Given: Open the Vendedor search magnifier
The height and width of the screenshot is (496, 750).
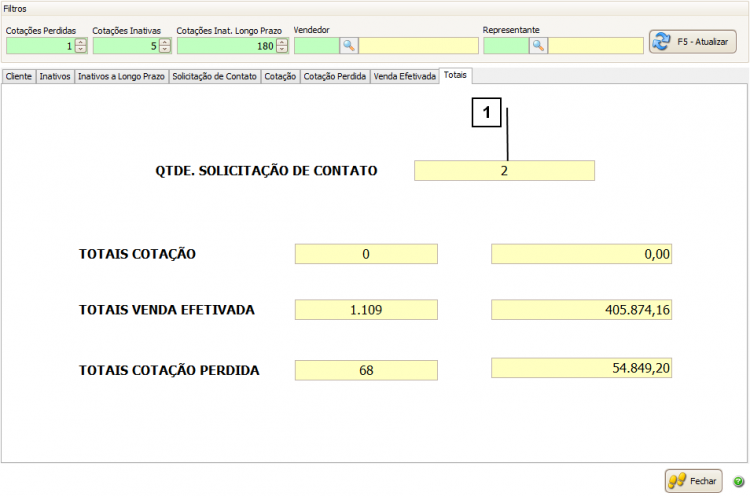Looking at the screenshot, I should [349, 46].
